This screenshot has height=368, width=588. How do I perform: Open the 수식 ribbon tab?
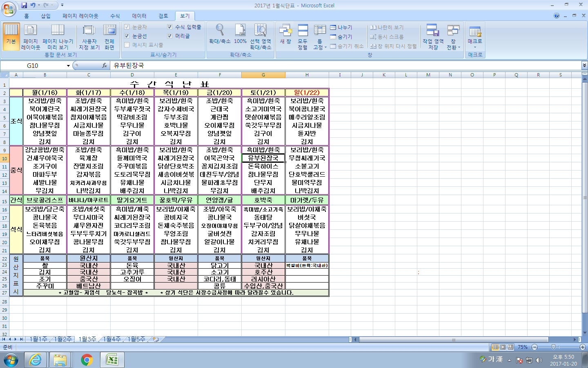(x=115, y=16)
